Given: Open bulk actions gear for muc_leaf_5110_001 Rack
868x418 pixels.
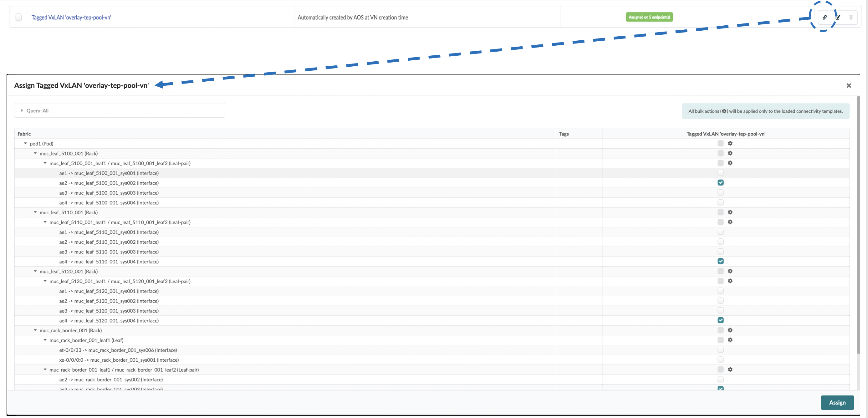Looking at the screenshot, I should pos(730,212).
